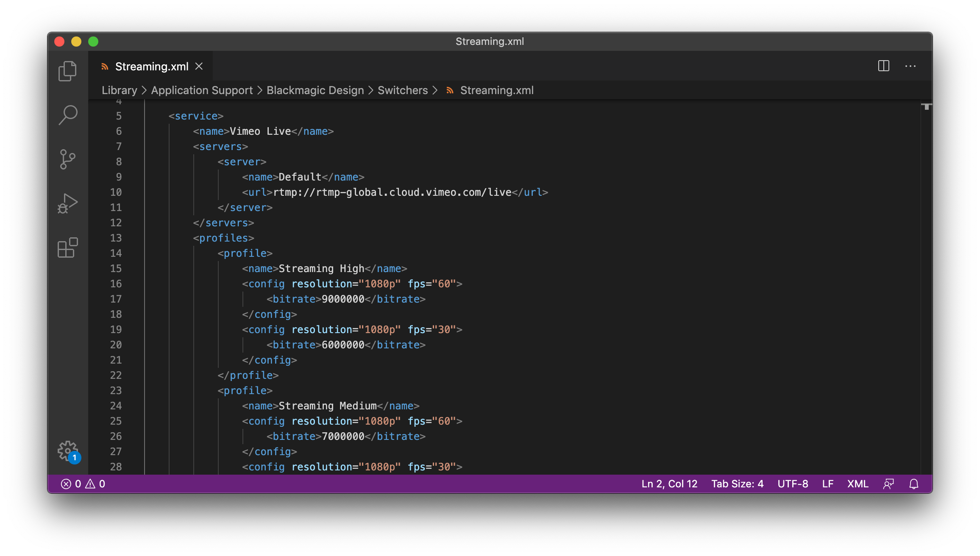Screen dimensions: 980x556
Task: Open the Manage gear menu
Action: pyautogui.click(x=68, y=451)
